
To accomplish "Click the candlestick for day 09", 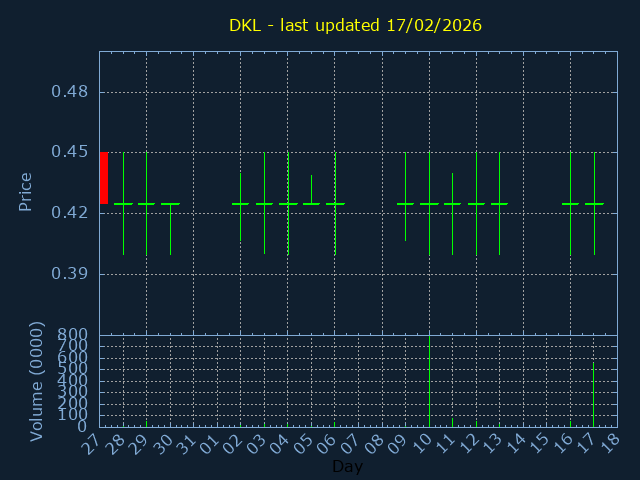I will point(405,203).
